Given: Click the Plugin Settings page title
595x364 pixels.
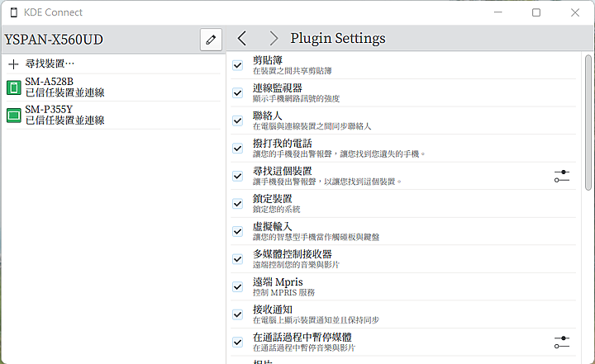Looking at the screenshot, I should click(x=338, y=38).
